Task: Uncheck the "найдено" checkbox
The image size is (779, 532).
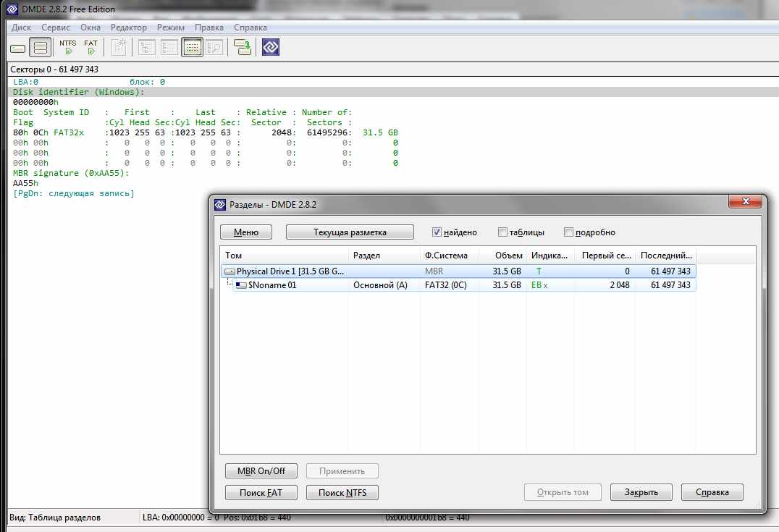Action: [x=437, y=232]
